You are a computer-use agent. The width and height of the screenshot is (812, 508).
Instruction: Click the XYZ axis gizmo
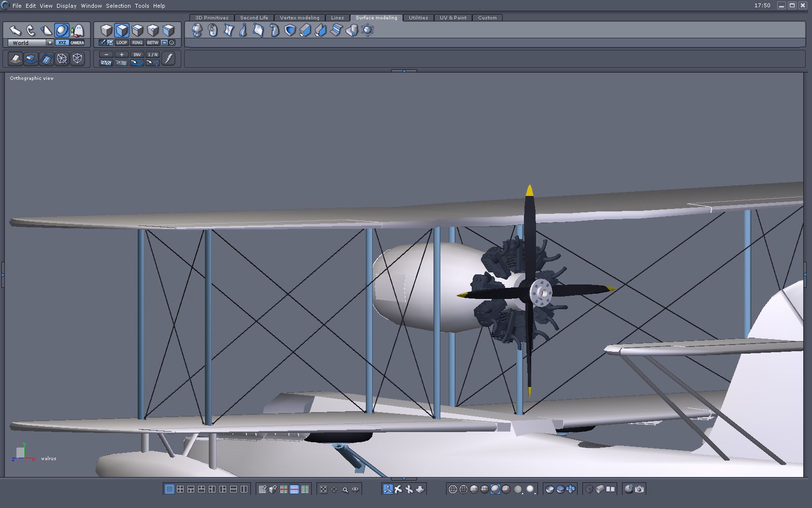tap(23, 453)
